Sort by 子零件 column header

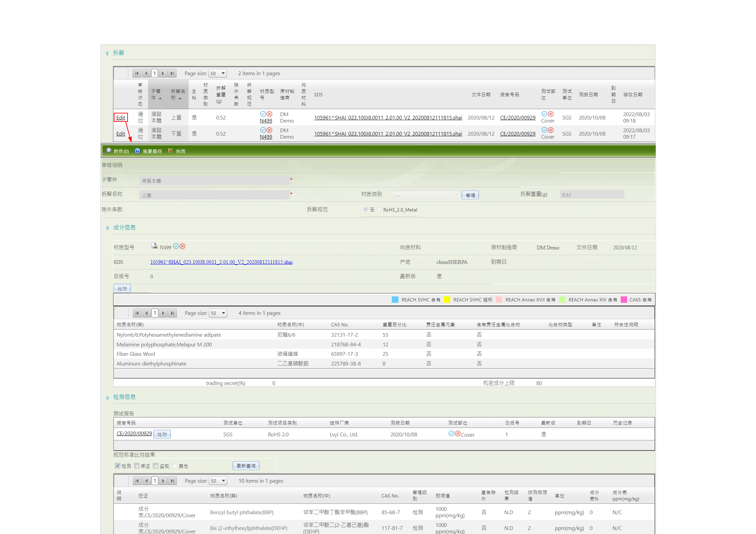(x=156, y=94)
